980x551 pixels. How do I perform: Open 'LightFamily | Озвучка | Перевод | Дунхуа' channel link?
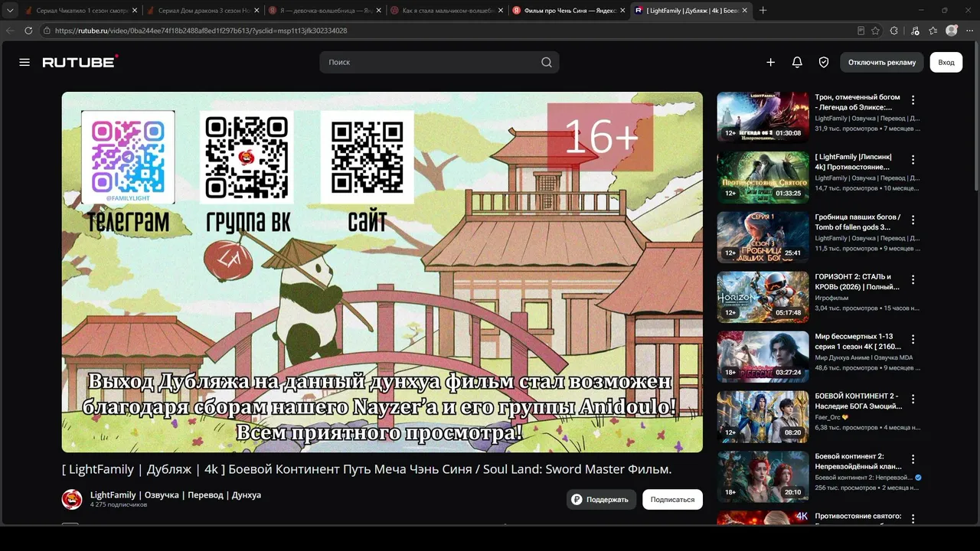click(175, 495)
